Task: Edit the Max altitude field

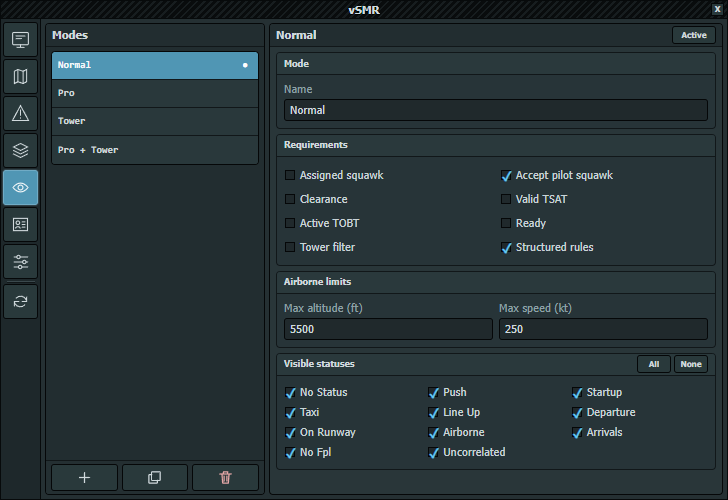Action: click(x=388, y=329)
